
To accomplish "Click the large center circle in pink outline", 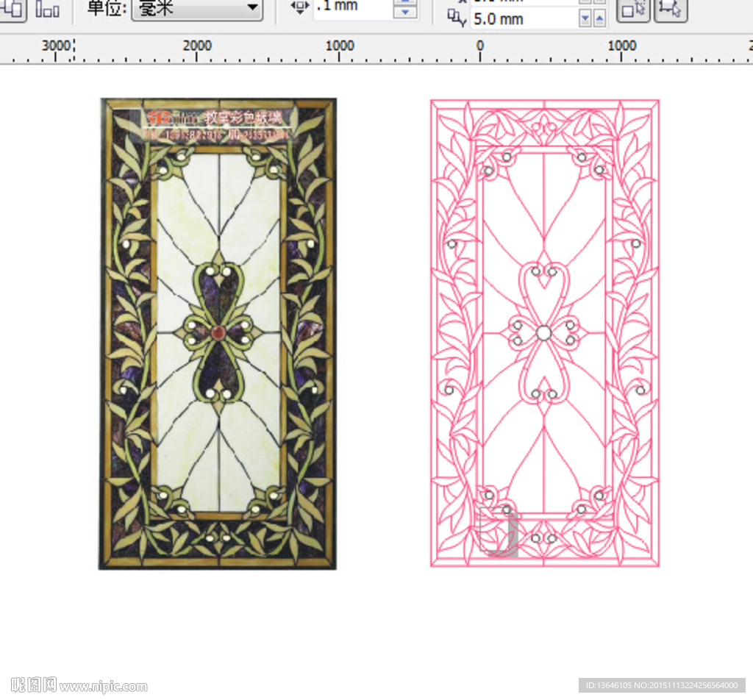I will [543, 333].
